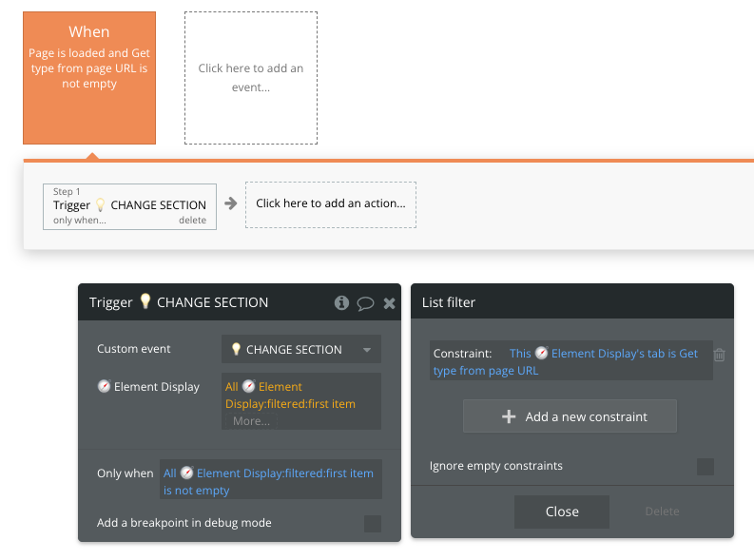Open the Custom event CHANGE SECTION dropdown

coord(301,350)
